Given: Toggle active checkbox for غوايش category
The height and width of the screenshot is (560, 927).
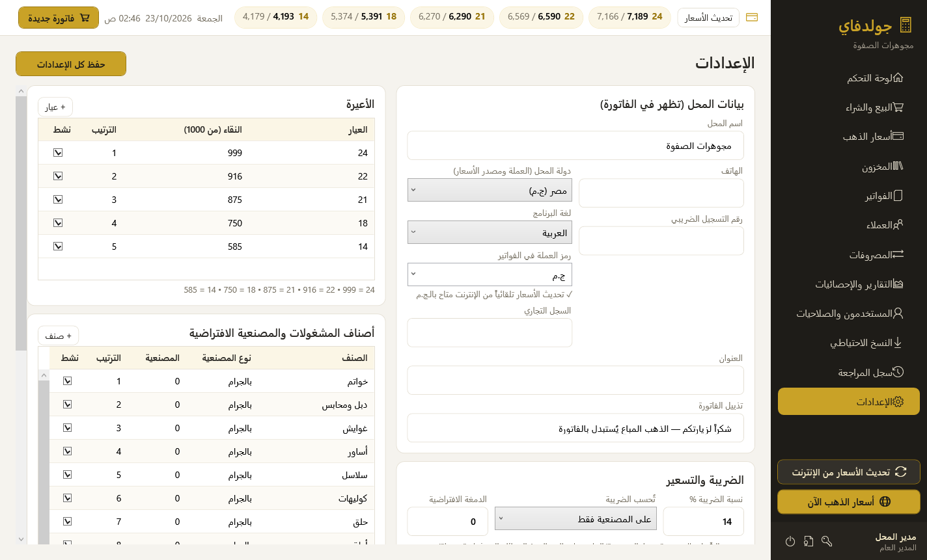Looking at the screenshot, I should point(68,428).
